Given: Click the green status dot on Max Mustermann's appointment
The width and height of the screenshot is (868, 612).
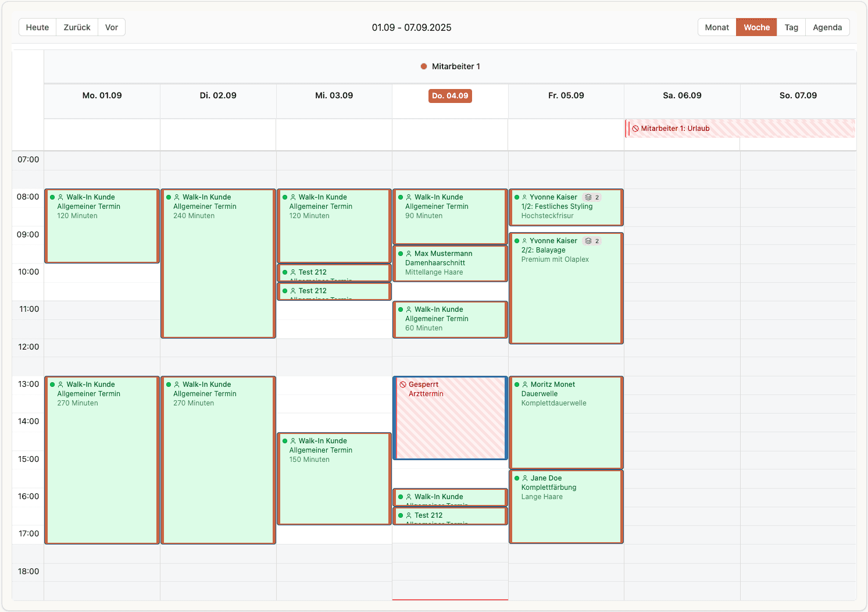Looking at the screenshot, I should point(401,254).
